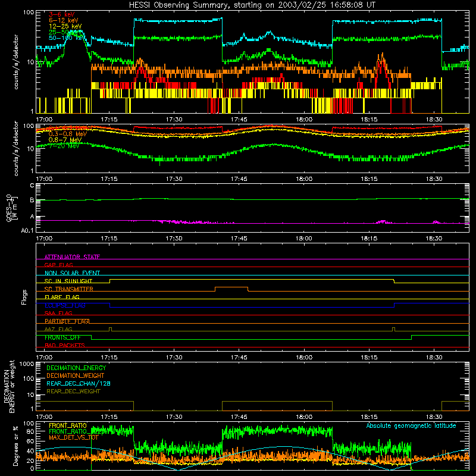Viewport: 476px width, 476px height.
Task: Click the HESSI Observing Summary title text
Action: tap(252, 5)
